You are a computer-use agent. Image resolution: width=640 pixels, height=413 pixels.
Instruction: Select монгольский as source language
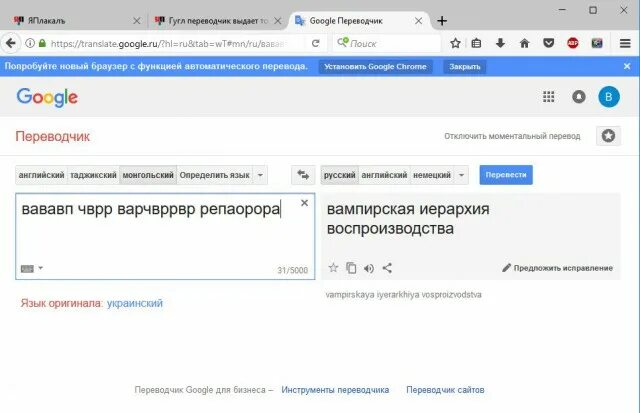click(148, 175)
